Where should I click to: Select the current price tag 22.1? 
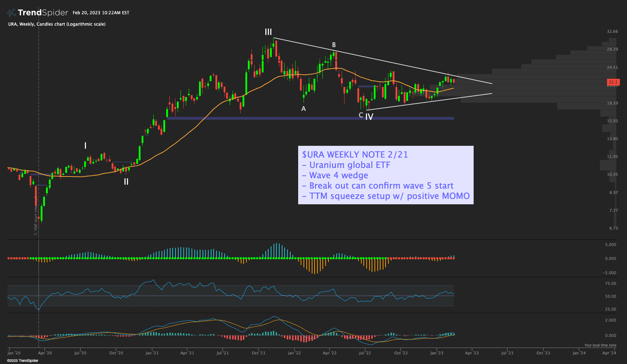coord(613,82)
